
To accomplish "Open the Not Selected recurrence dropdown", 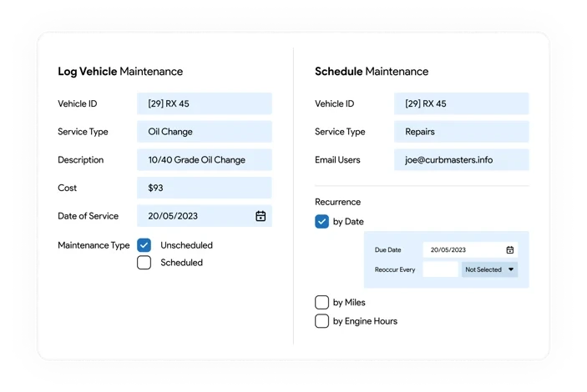I will pos(489,269).
